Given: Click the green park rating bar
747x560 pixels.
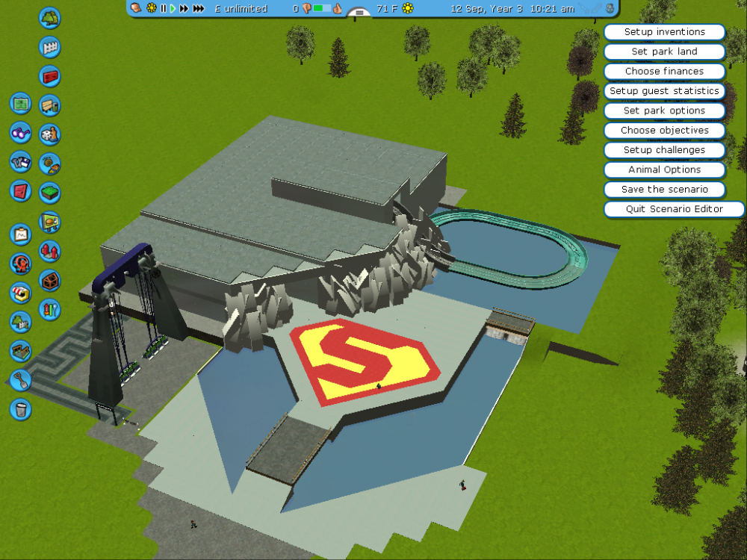Looking at the screenshot, I should (322, 9).
